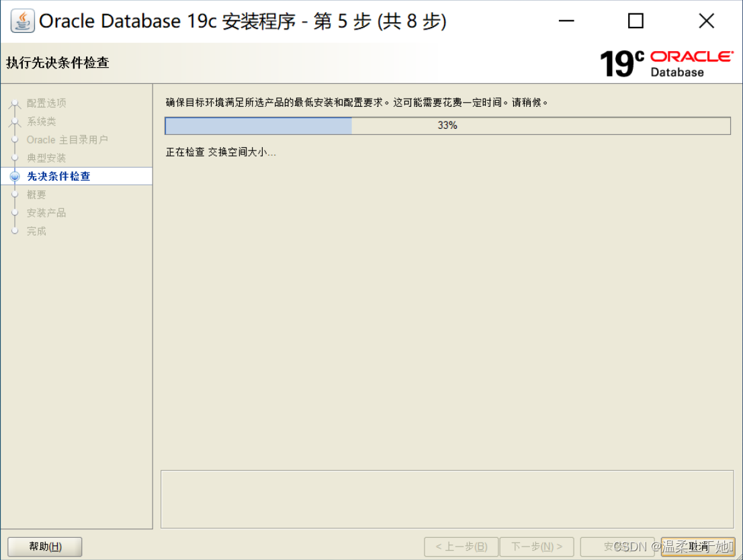Click the 执行先决条件检查 page heading

coord(57,62)
